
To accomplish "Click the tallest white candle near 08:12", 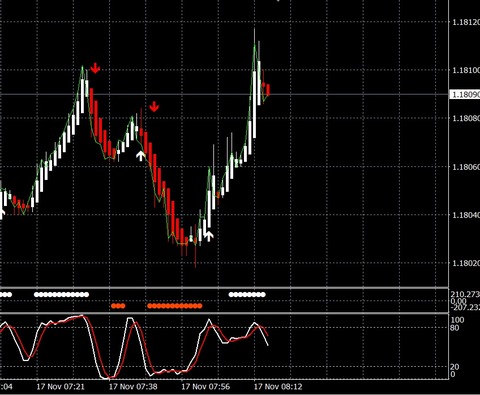I will tap(254, 104).
